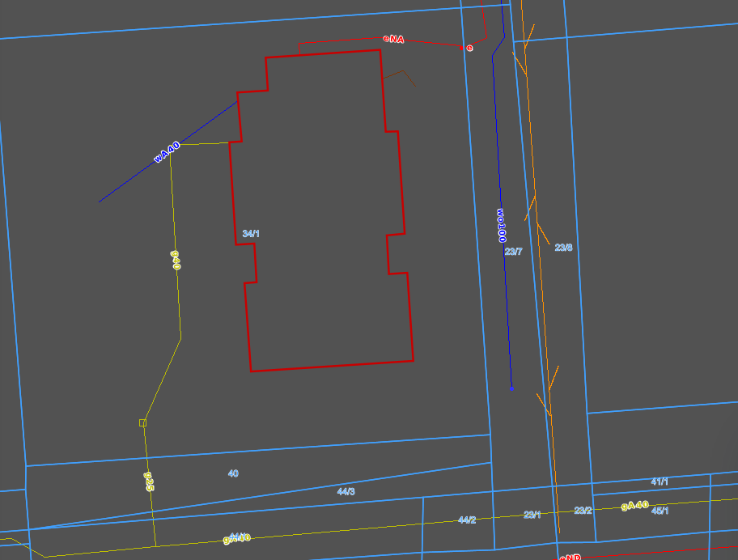Click the red eND label at bottom

point(570,557)
